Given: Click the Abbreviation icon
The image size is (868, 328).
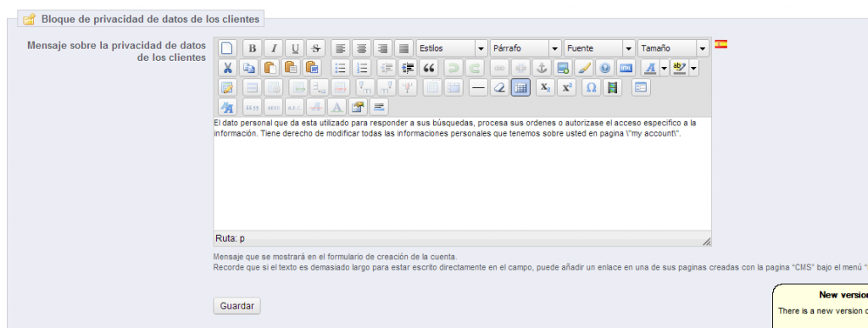Looking at the screenshot, I should click(x=274, y=107).
